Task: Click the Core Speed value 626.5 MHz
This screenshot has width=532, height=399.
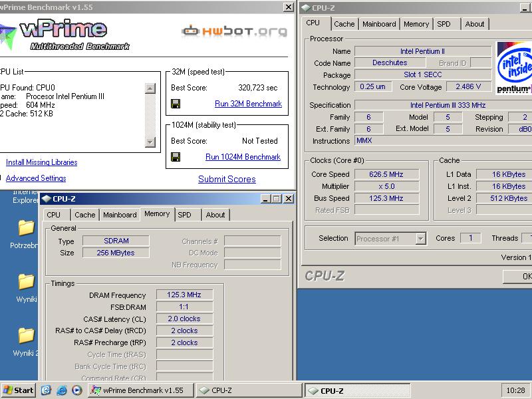Action: click(x=386, y=174)
